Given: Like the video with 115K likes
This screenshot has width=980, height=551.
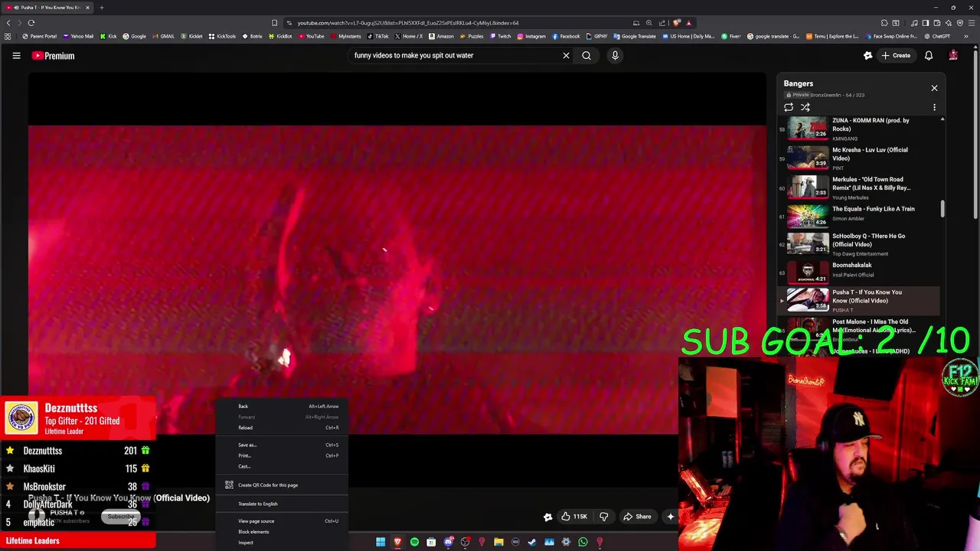Looking at the screenshot, I should (573, 517).
